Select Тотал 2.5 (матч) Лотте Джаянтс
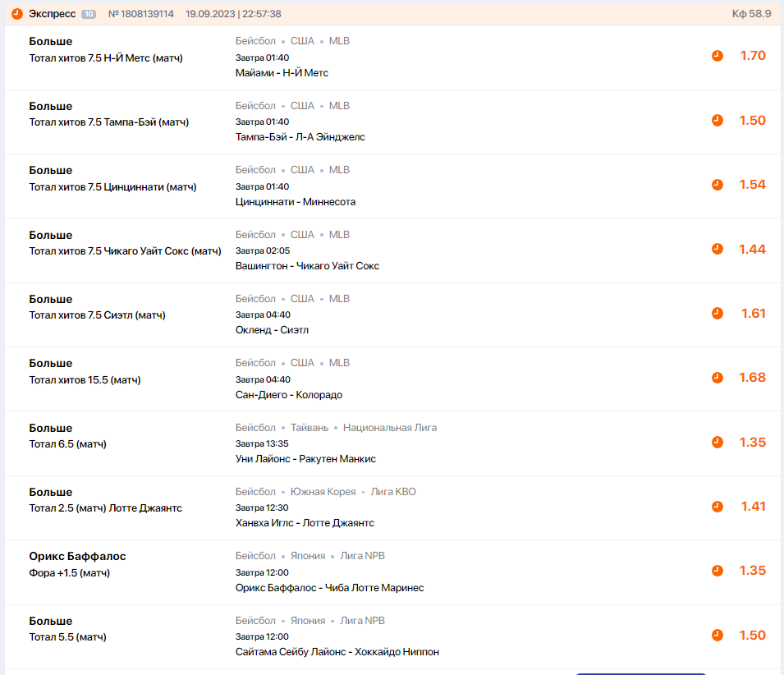 (x=106, y=508)
